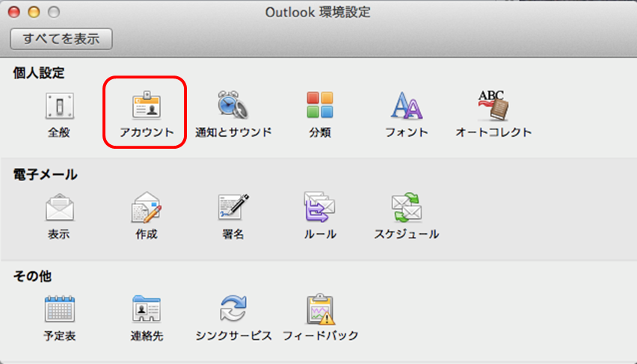The width and height of the screenshot is (637, 364).
Task: Minimize the preferences window with yellow button
Action: pyautogui.click(x=33, y=13)
